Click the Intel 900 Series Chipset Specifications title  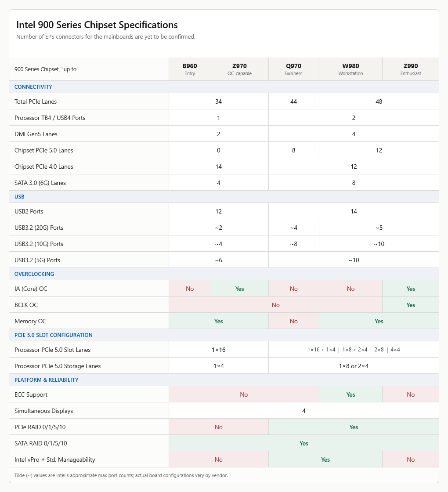97,25
